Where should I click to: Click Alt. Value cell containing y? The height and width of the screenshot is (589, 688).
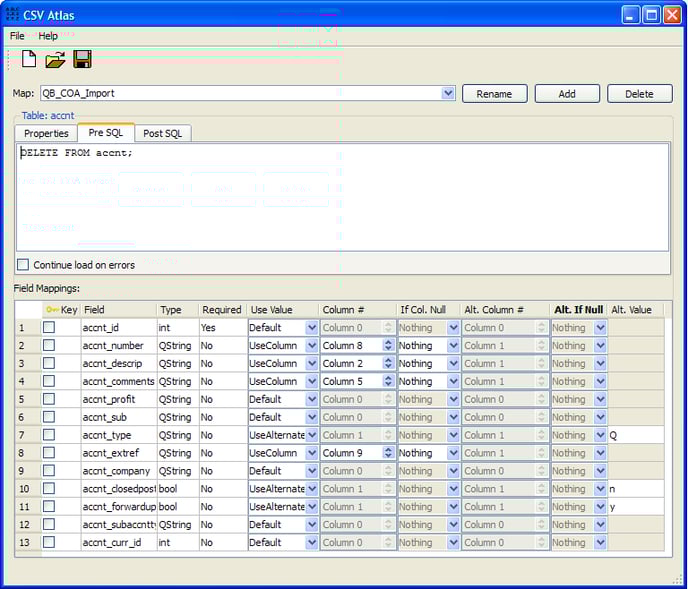point(636,506)
